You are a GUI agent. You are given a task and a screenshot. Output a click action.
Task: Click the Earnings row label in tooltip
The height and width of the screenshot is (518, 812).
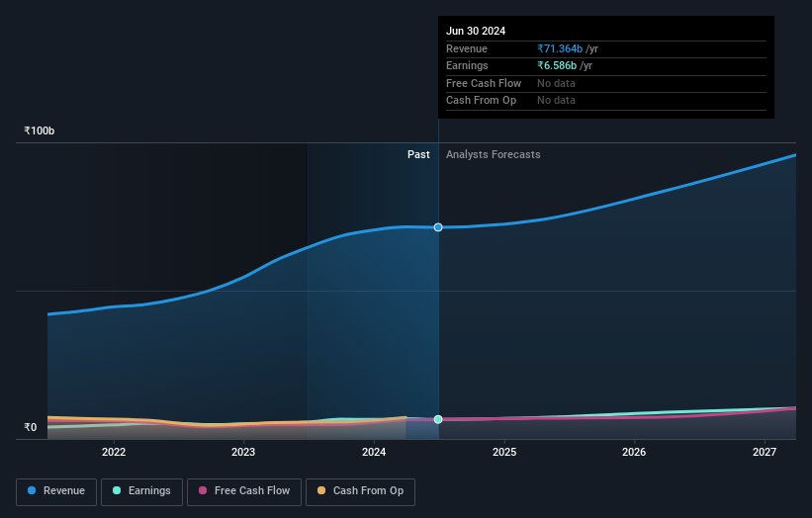(x=467, y=65)
